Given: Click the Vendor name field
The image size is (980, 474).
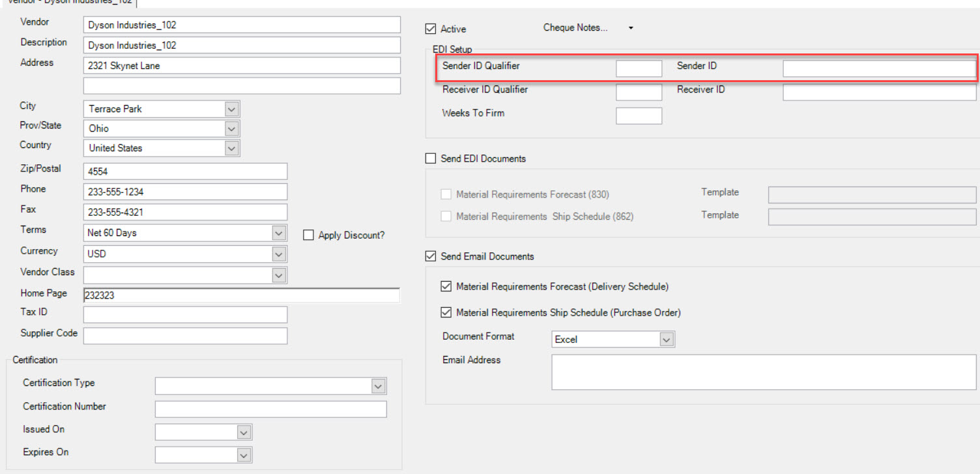Looking at the screenshot, I should click(242, 25).
